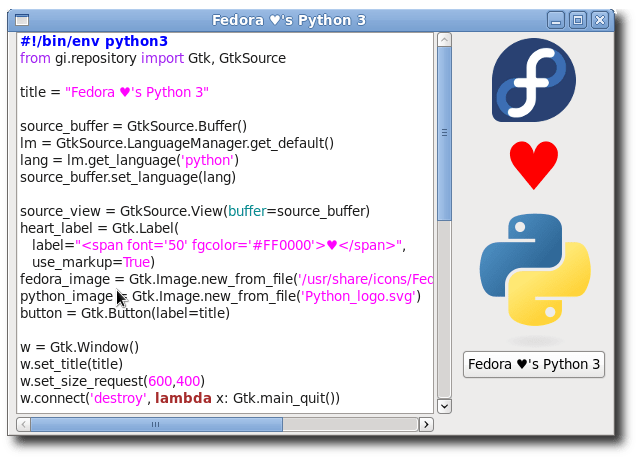
Task: Click the empty vertical scrollbar trough below thumb
Action: pyautogui.click(x=444, y=309)
